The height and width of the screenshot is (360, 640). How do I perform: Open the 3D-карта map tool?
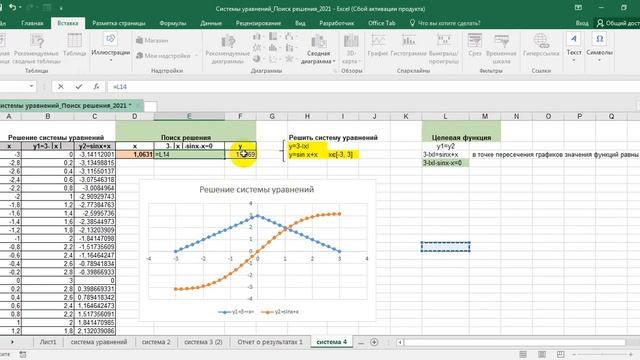(x=351, y=49)
